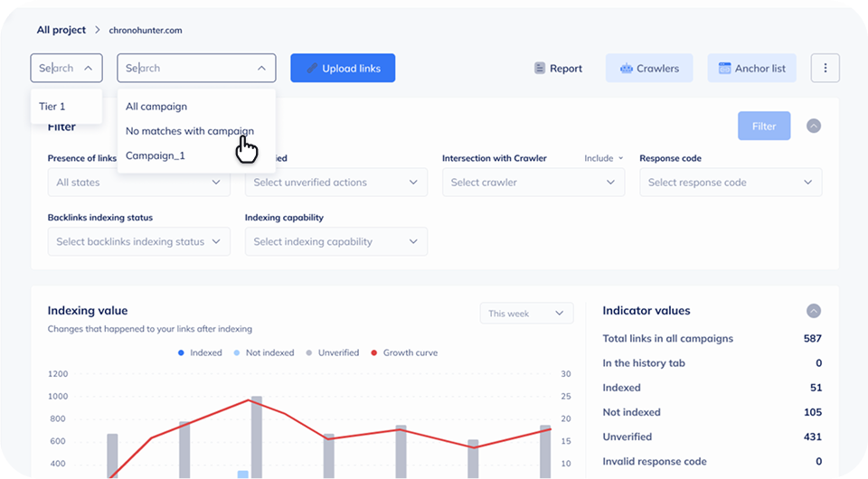Viewport: 868px width, 479px height.
Task: Select No matches with campaign option
Action: pos(190,131)
